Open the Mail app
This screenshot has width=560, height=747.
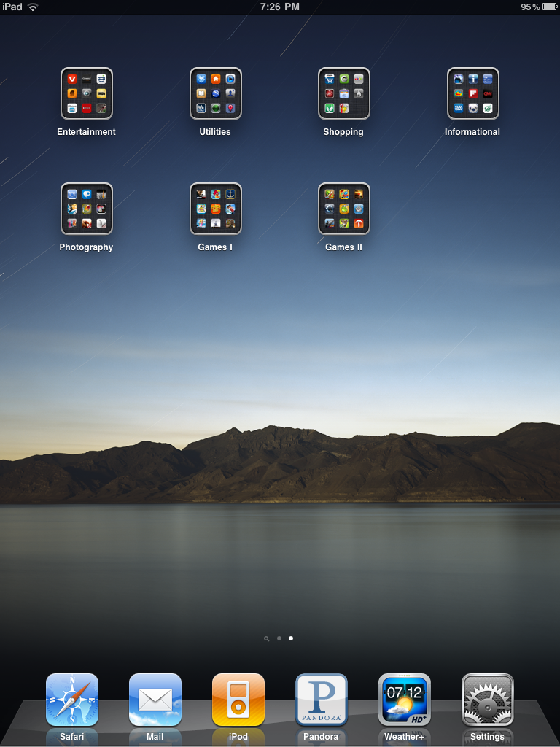[155, 700]
